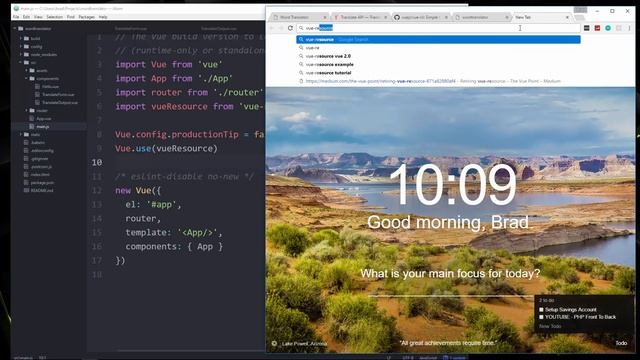Close the New Tab tab
Screen dimensions: 640x360
[567, 17]
